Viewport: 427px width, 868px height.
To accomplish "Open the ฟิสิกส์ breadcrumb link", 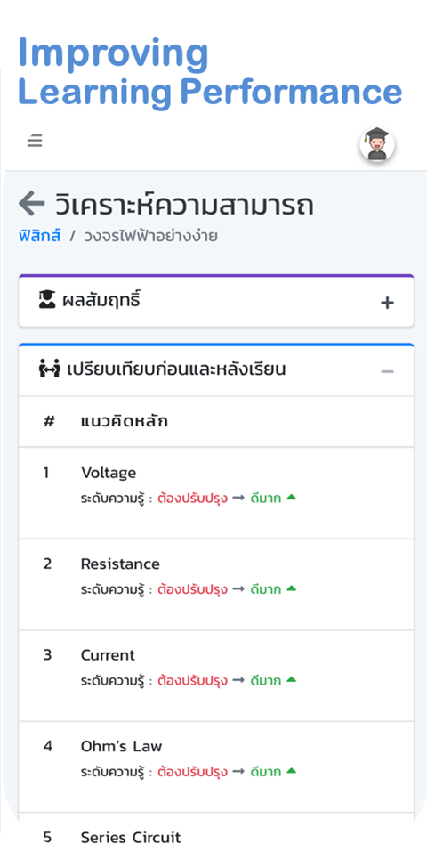I will 39,237.
